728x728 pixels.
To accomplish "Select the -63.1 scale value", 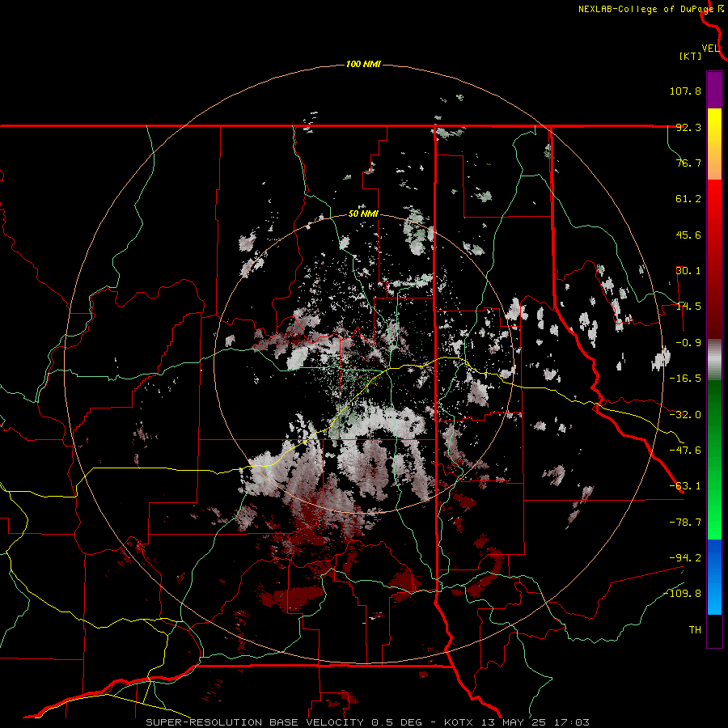I will 685,486.
